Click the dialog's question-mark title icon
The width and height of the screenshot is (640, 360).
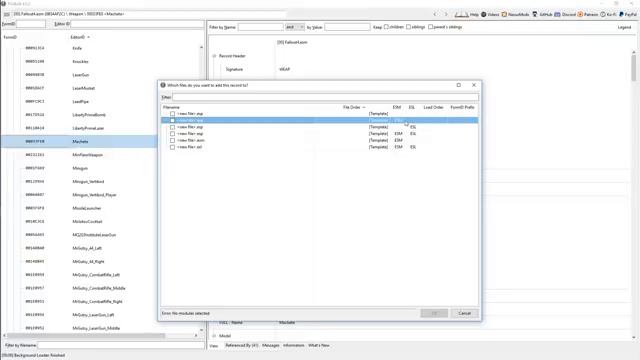click(163, 85)
